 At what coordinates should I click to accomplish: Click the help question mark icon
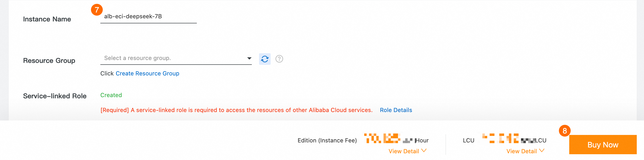click(279, 59)
